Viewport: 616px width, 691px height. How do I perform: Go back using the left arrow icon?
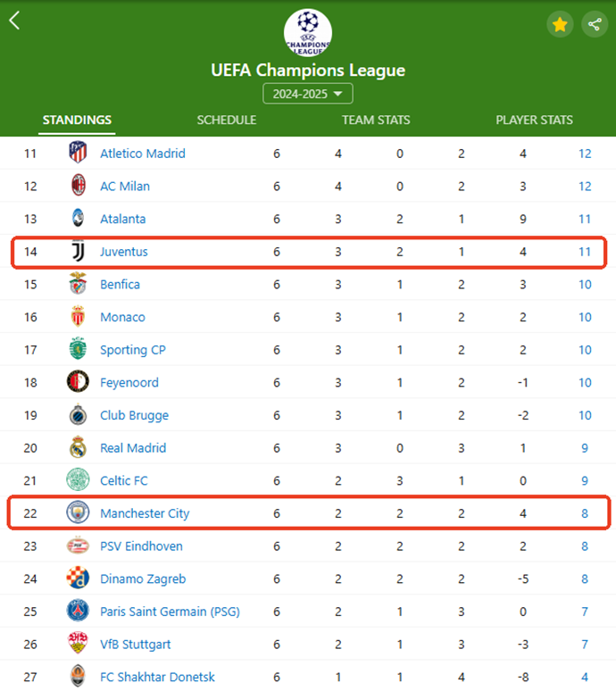coord(14,21)
